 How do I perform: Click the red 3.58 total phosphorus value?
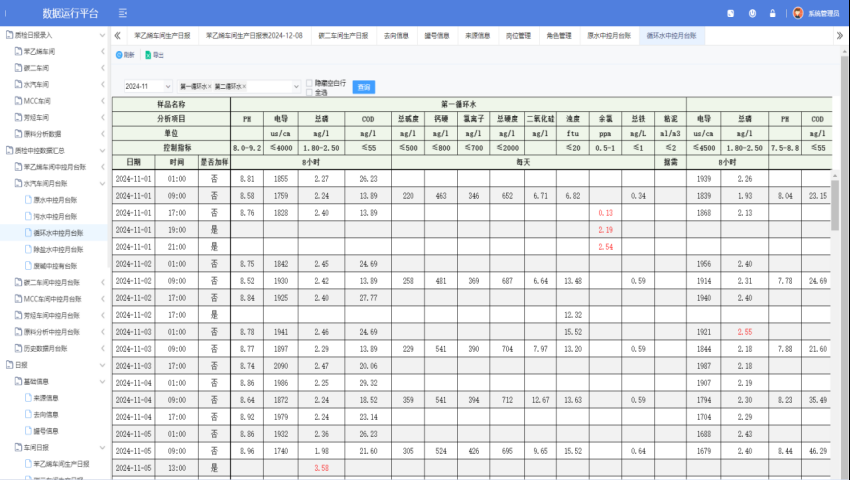click(321, 468)
